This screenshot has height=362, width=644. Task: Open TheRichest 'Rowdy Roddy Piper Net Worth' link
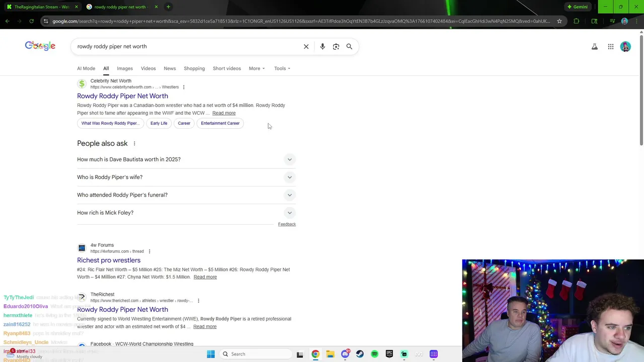pos(122,310)
